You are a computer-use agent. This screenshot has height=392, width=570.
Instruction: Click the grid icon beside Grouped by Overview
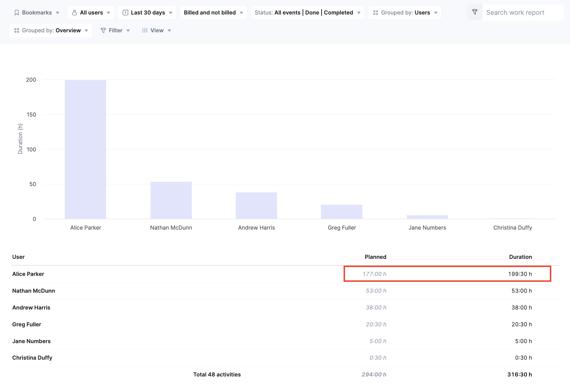click(17, 30)
